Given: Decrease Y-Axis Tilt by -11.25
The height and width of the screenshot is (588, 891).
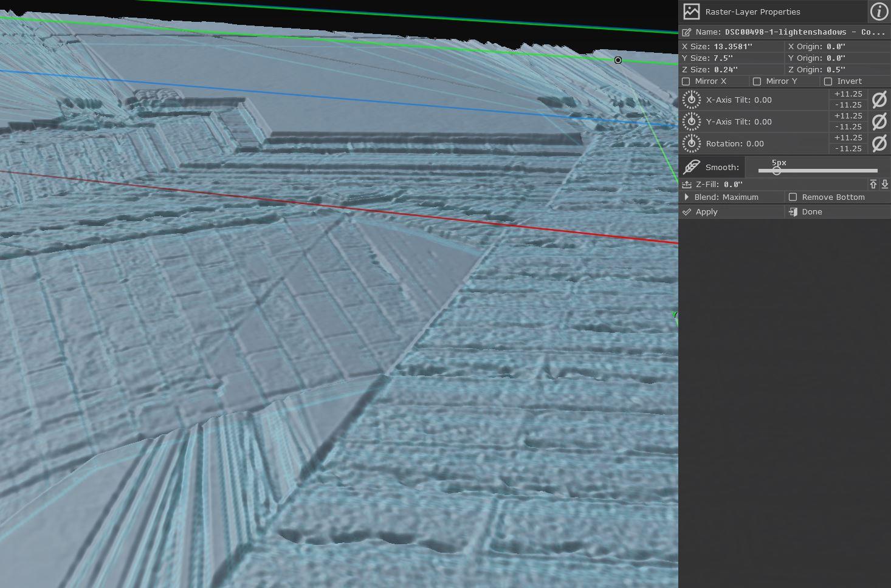Looking at the screenshot, I should point(848,127).
